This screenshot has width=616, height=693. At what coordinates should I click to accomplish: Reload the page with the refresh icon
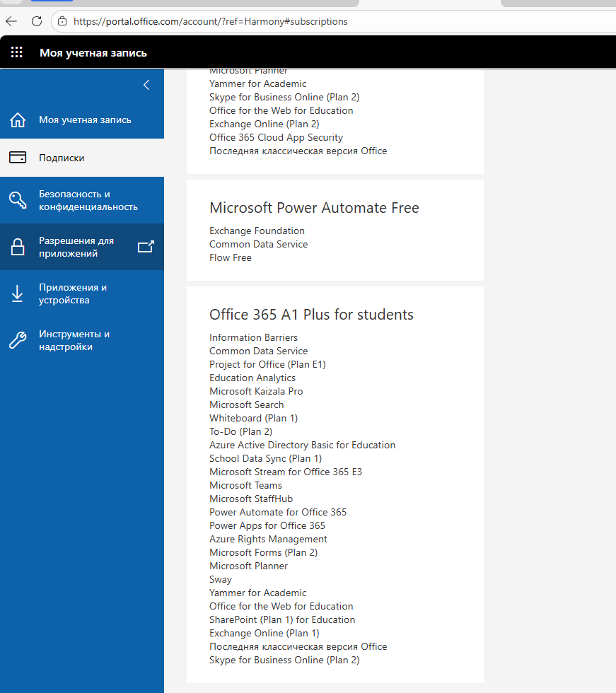(x=37, y=21)
